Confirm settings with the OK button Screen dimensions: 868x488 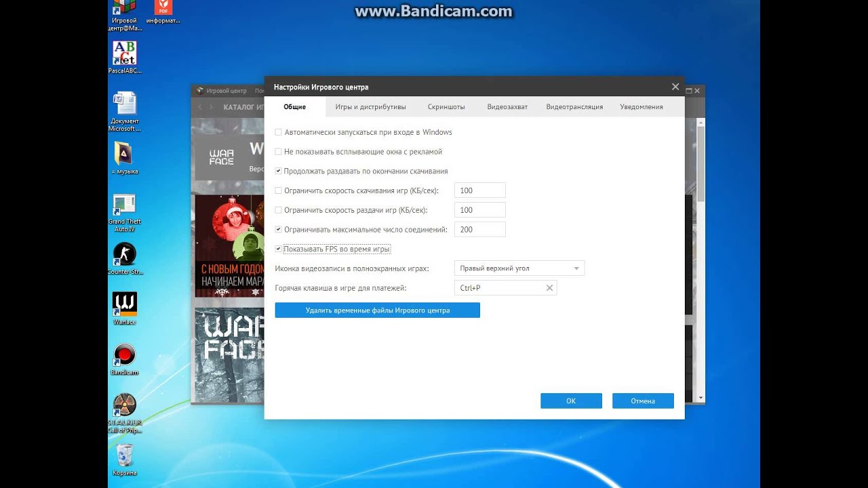click(x=571, y=401)
